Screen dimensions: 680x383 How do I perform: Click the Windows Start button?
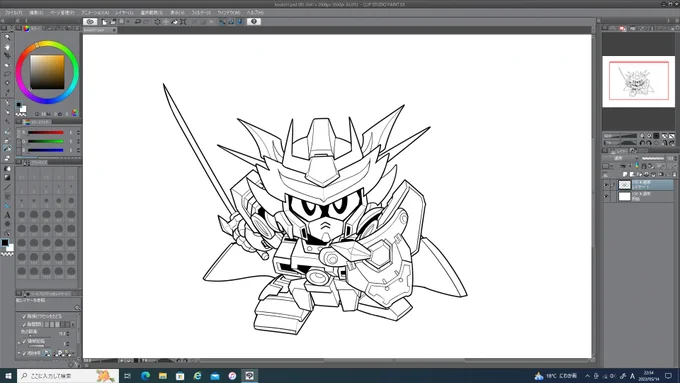coord(8,376)
